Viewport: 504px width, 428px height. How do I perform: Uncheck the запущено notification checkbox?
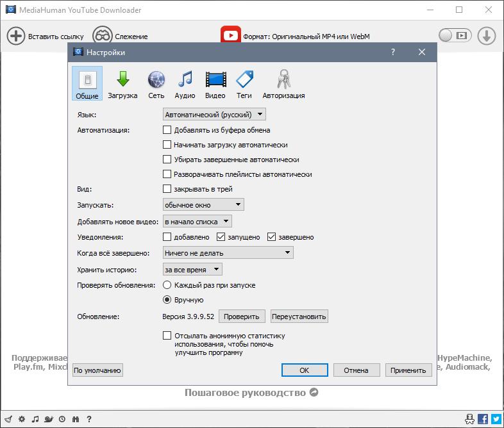[x=221, y=237]
